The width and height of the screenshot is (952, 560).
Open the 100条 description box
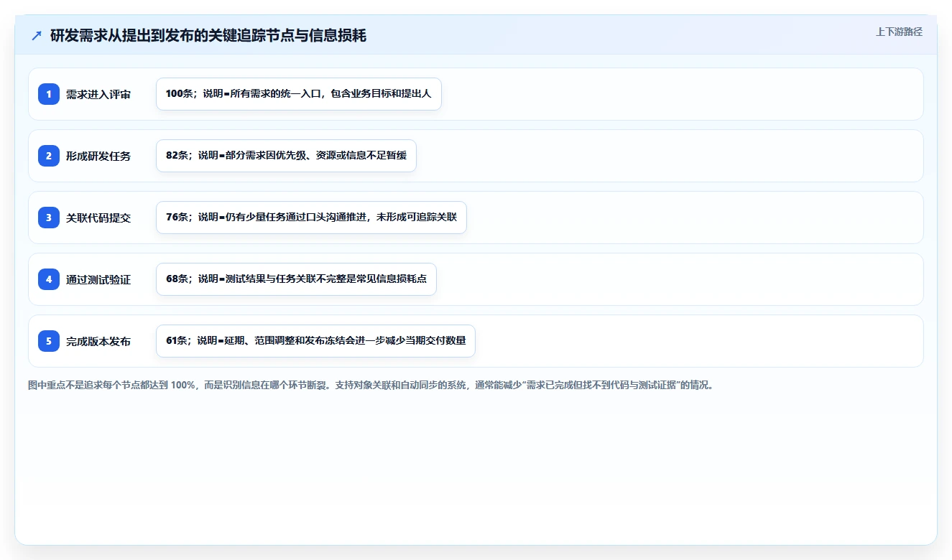pos(299,94)
